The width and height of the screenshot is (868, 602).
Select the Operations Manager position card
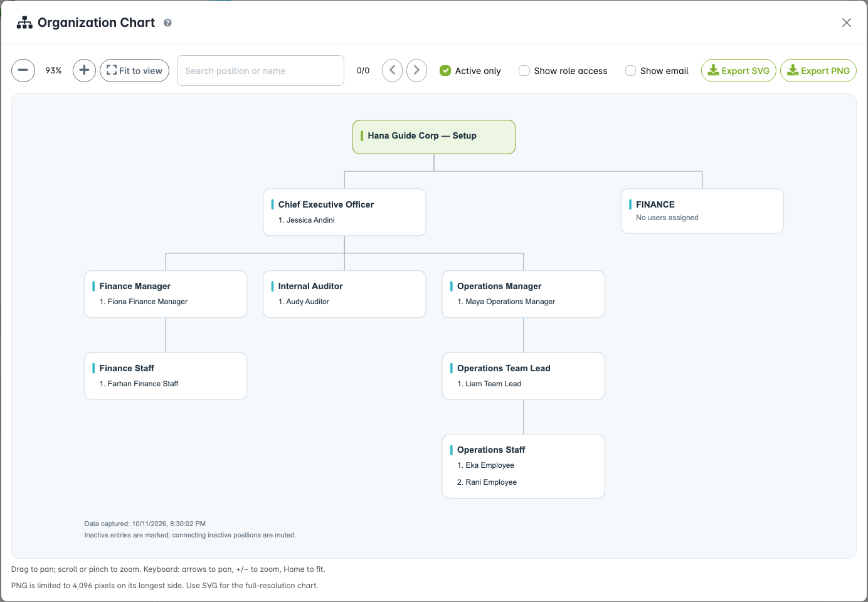(524, 294)
